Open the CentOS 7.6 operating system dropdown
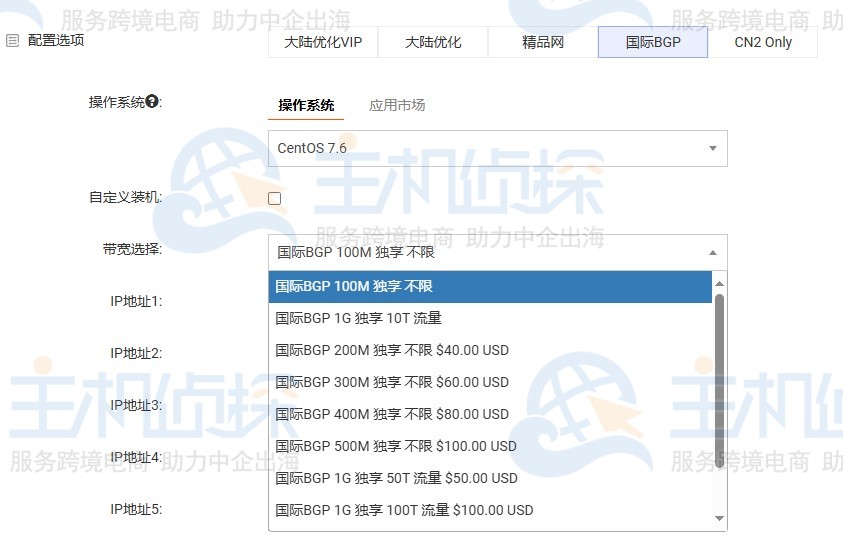This screenshot has width=843, height=544. (498, 148)
